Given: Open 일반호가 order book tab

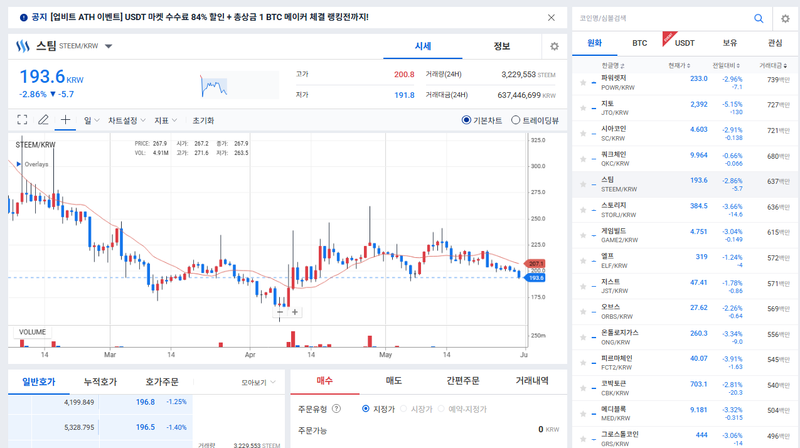Looking at the screenshot, I should [x=39, y=382].
